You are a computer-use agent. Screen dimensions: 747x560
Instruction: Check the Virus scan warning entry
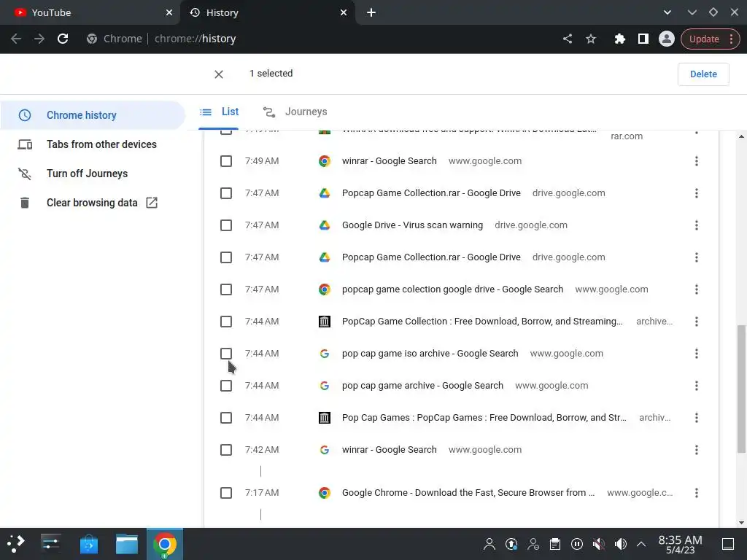click(x=226, y=225)
